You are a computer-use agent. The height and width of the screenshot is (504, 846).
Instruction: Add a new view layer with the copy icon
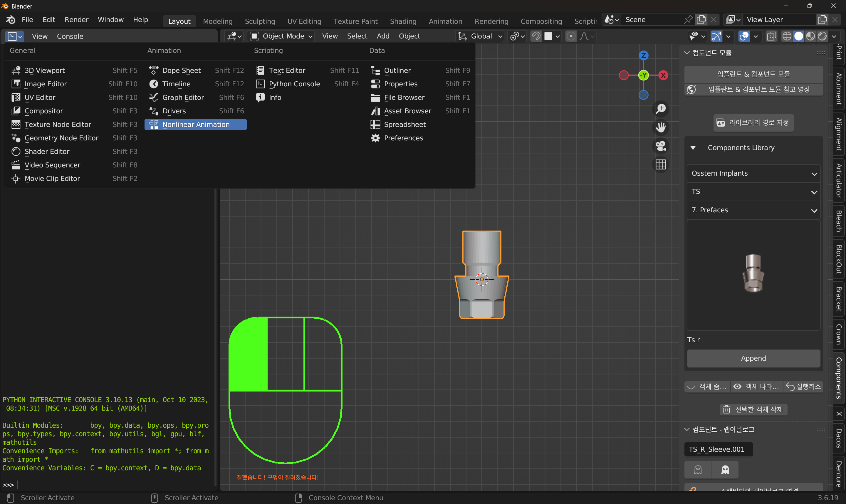click(822, 20)
